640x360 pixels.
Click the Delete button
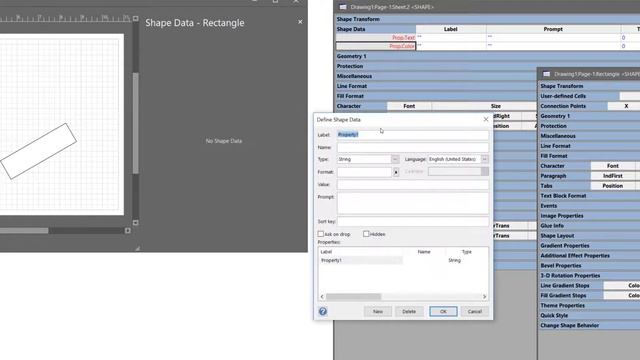click(x=409, y=311)
